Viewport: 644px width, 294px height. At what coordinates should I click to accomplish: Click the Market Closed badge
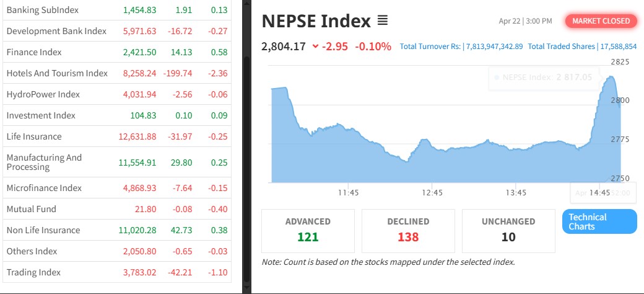pos(601,21)
